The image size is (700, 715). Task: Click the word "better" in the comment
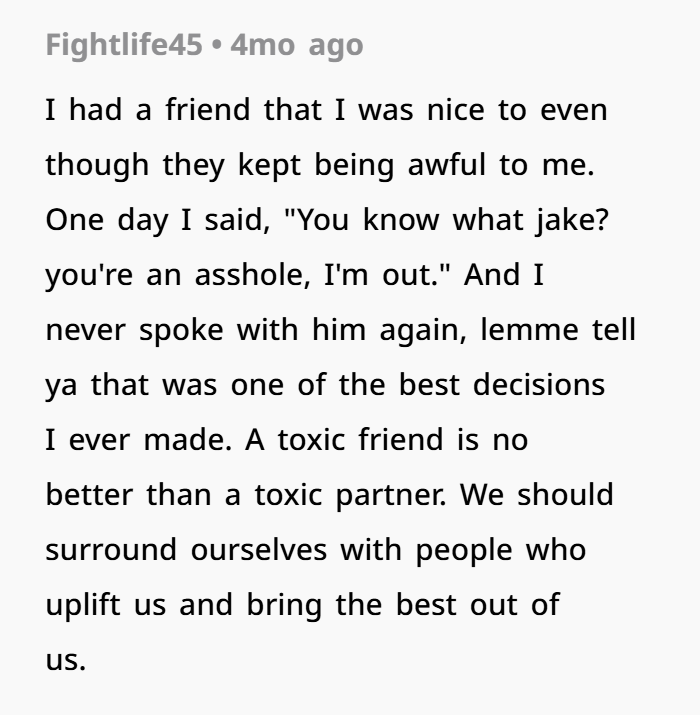pyautogui.click(x=89, y=494)
